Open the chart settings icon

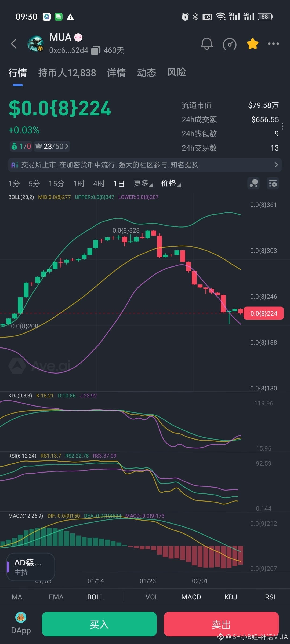click(273, 184)
